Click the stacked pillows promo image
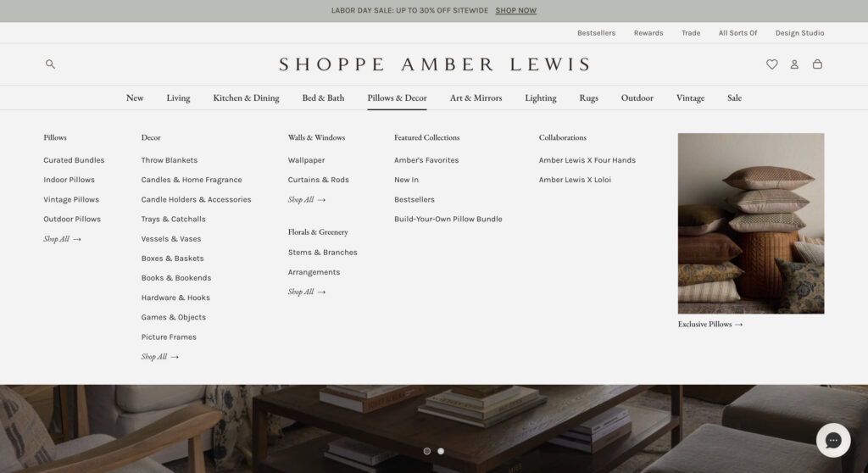The image size is (868, 473). (x=751, y=223)
